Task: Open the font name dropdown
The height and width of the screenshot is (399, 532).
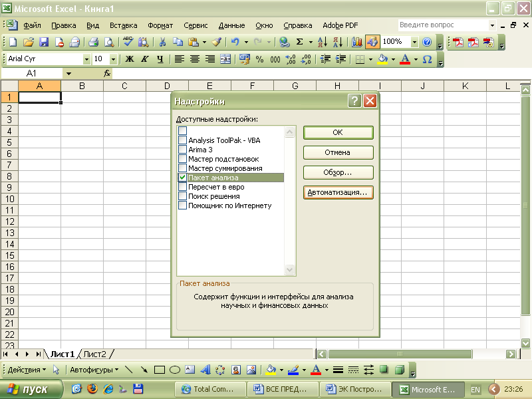Action: coord(86,59)
